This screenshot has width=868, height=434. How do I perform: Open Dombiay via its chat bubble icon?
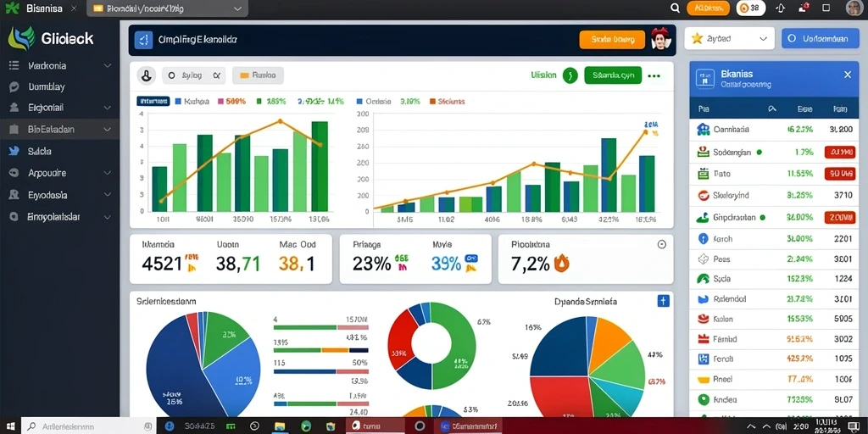point(14,87)
